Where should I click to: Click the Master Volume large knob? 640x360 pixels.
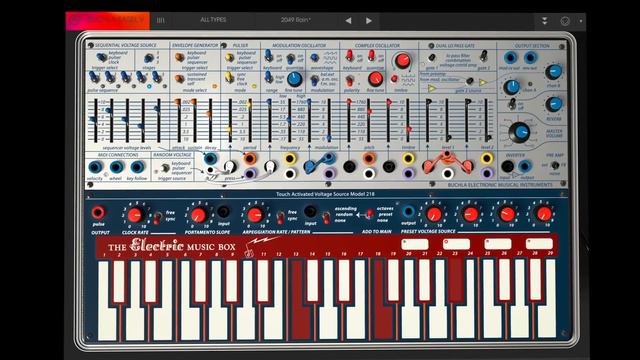(520, 132)
